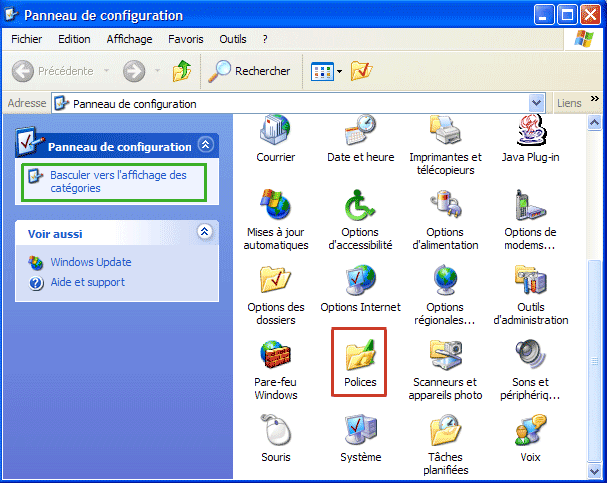The height and width of the screenshot is (483, 607).
Task: Click the scrollbar up arrow
Action: (594, 123)
